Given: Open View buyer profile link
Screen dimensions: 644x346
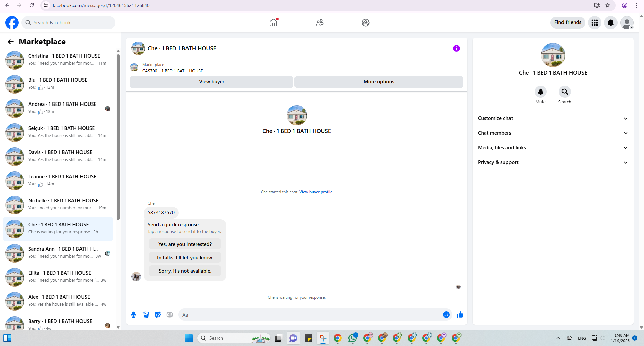Looking at the screenshot, I should point(316,192).
